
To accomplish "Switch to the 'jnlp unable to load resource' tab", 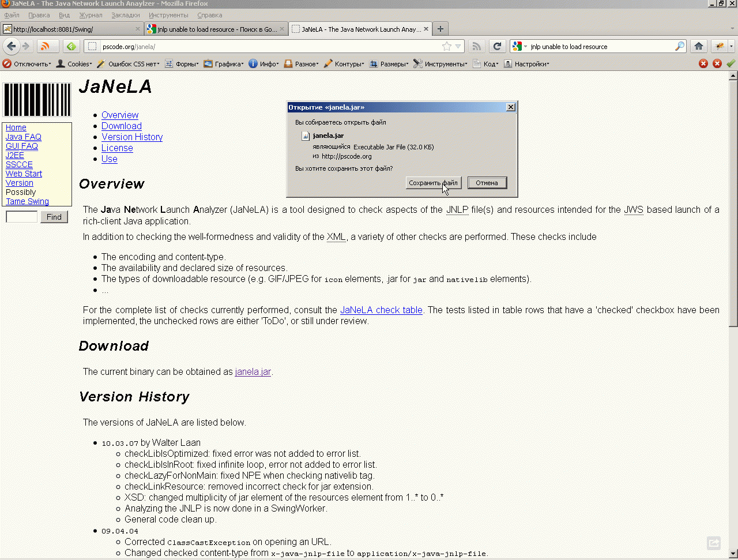I will pos(216,29).
